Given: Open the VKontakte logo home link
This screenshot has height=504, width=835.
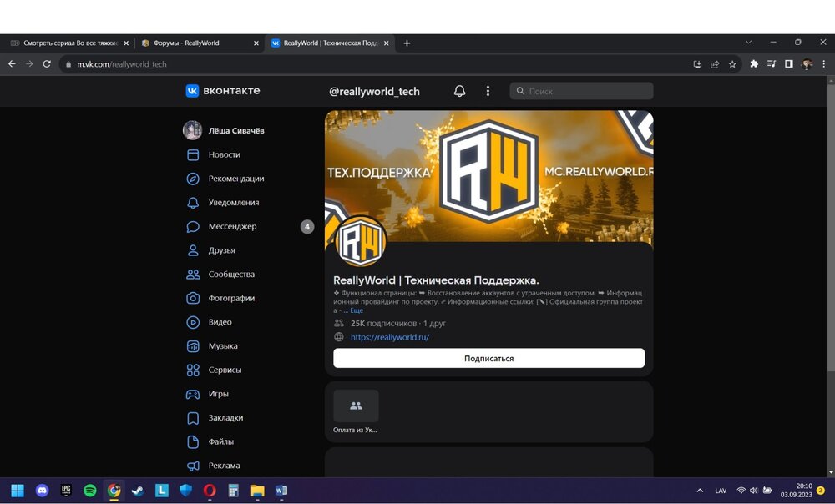Looking at the screenshot, I should [223, 91].
